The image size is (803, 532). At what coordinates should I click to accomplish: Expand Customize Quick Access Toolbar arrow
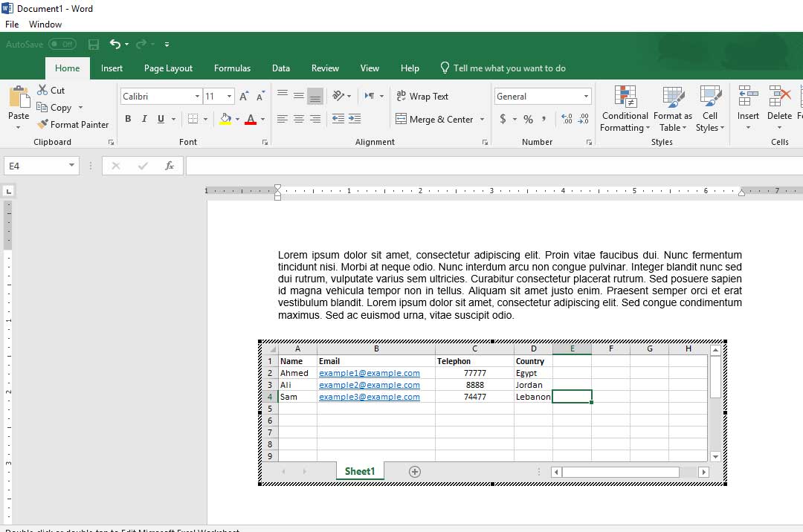tap(167, 45)
